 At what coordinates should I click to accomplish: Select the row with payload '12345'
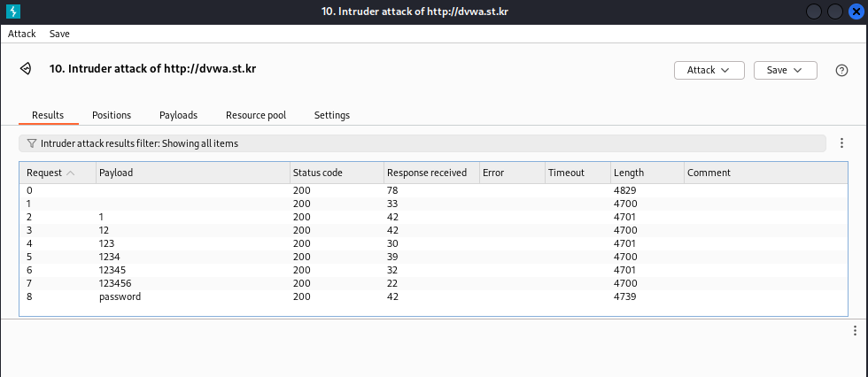[x=433, y=270]
